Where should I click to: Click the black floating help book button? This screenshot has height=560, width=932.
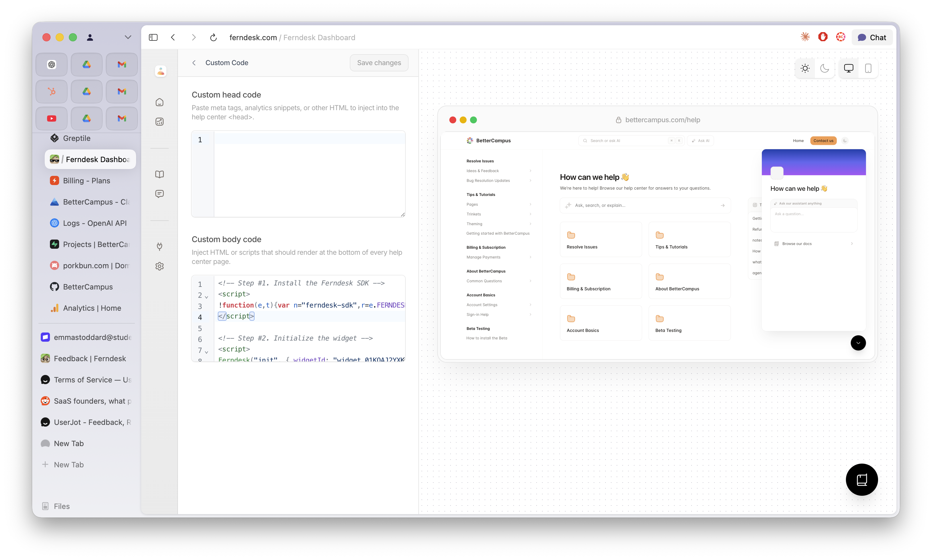861,479
